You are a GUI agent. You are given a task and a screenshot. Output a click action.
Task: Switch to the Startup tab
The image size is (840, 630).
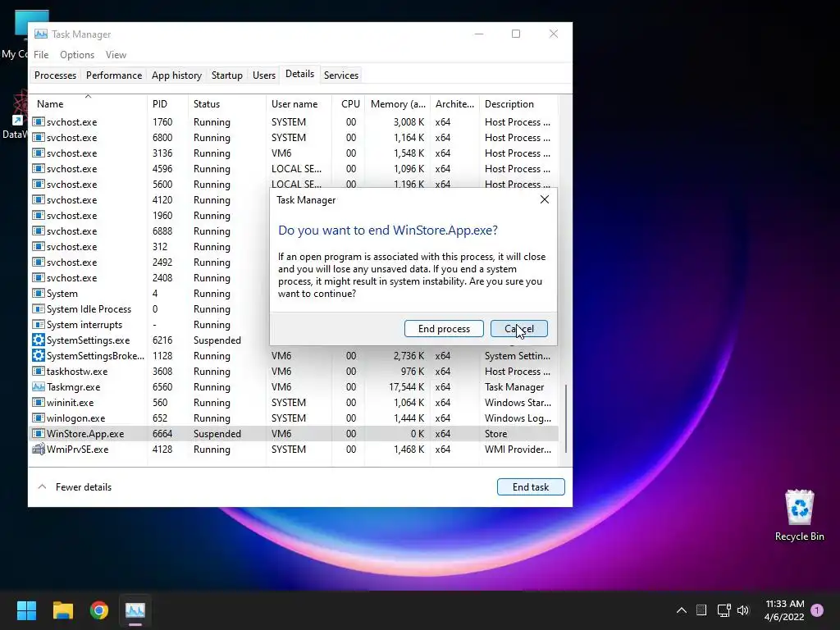point(227,75)
